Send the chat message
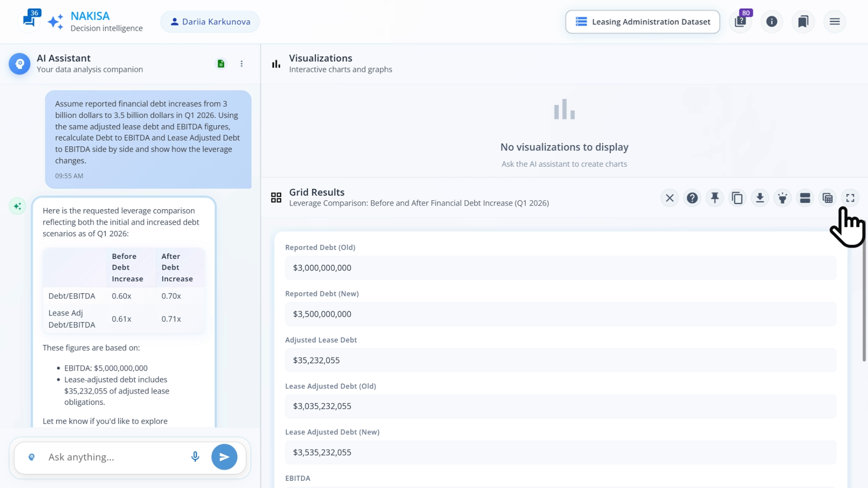Screen dimensions: 868x488 click(x=224, y=457)
